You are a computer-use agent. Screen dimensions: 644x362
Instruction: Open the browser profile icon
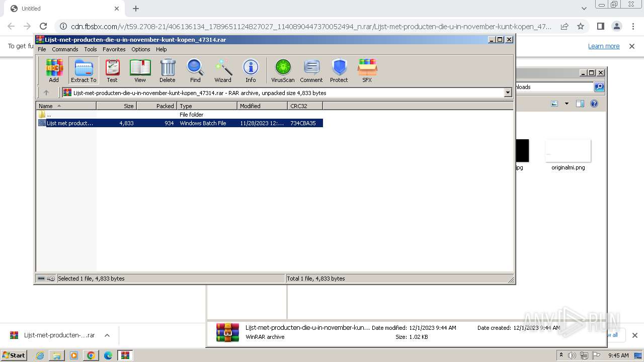[x=616, y=26]
